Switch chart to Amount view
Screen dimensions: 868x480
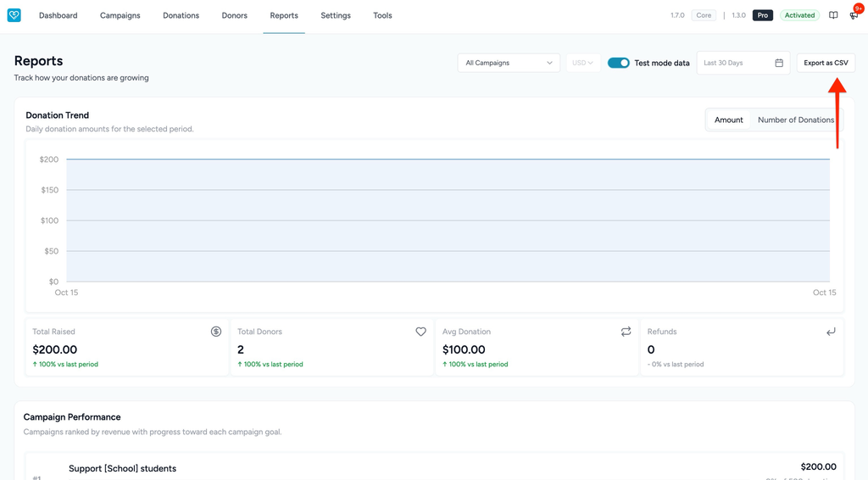(728, 120)
